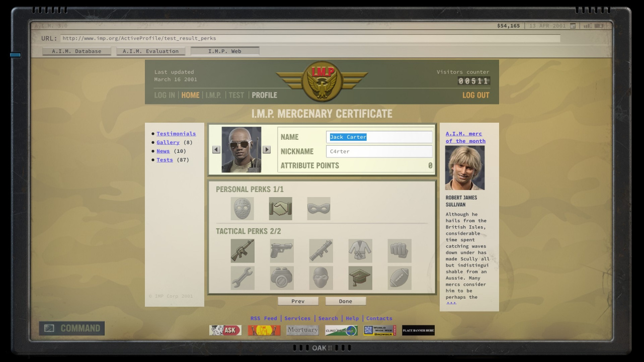Open PROFILE in site navigation
Image resolution: width=644 pixels, height=362 pixels.
click(265, 95)
